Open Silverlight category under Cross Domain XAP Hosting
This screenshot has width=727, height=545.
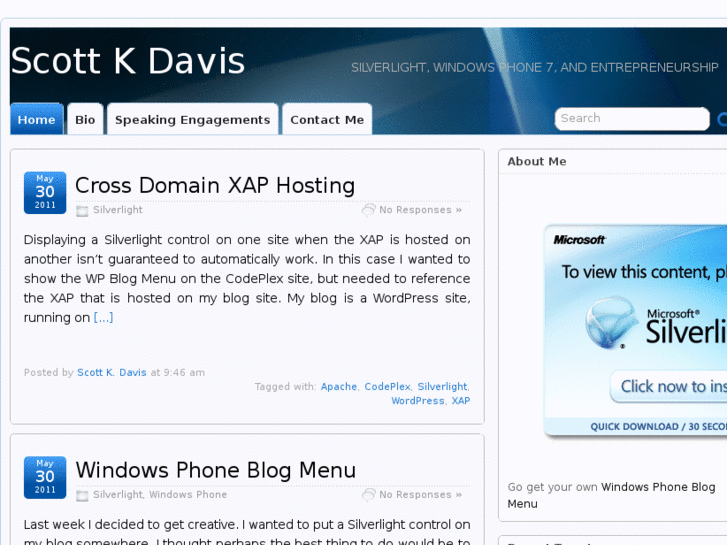click(x=118, y=210)
